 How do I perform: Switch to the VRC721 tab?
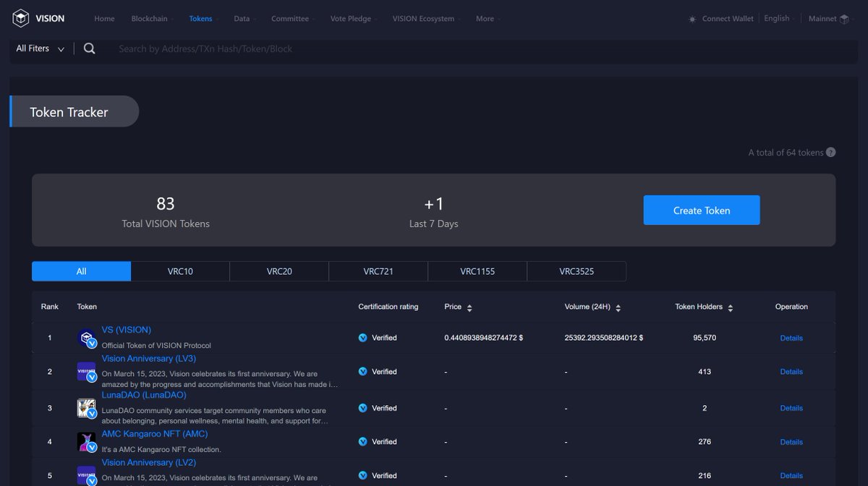click(378, 271)
